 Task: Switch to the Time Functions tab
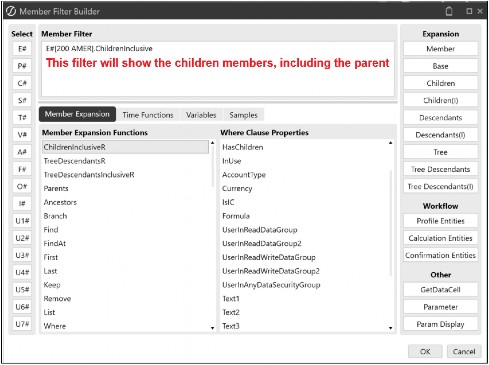tap(148, 115)
